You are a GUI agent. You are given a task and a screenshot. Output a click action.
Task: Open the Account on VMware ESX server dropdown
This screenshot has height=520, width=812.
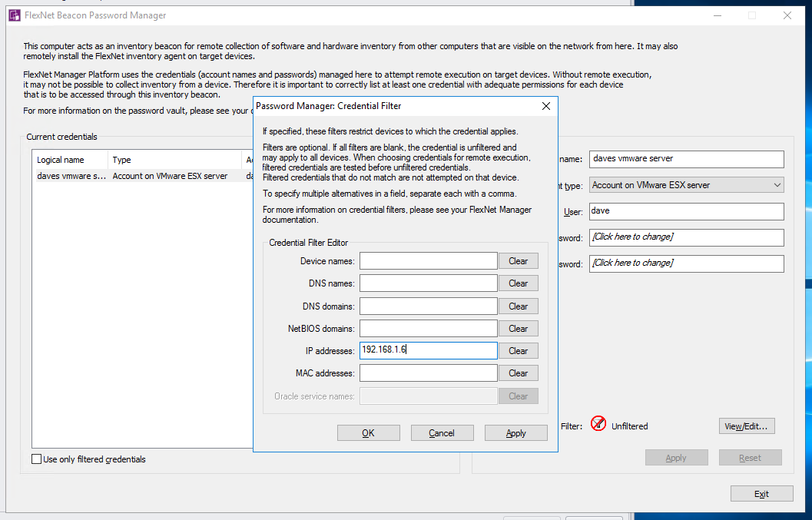[686, 185]
